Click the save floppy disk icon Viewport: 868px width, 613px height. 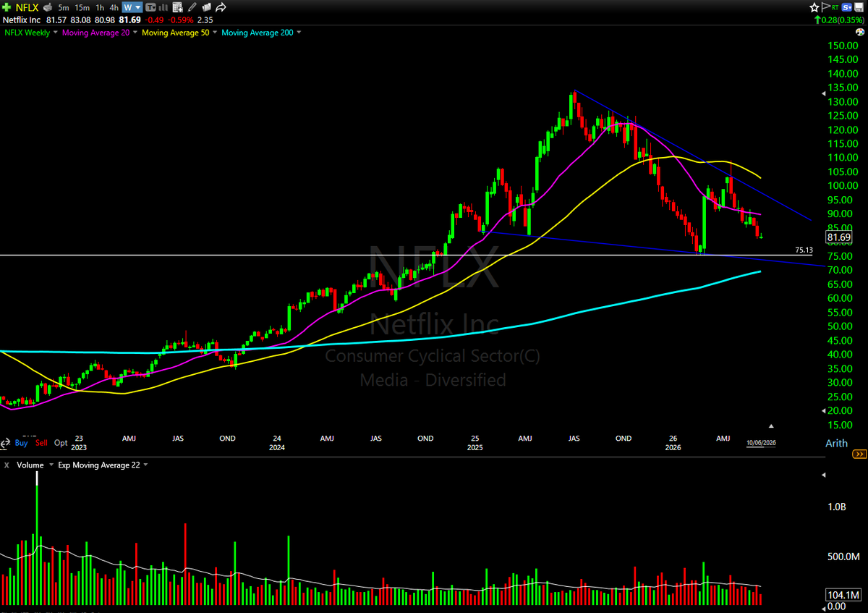(859, 7)
